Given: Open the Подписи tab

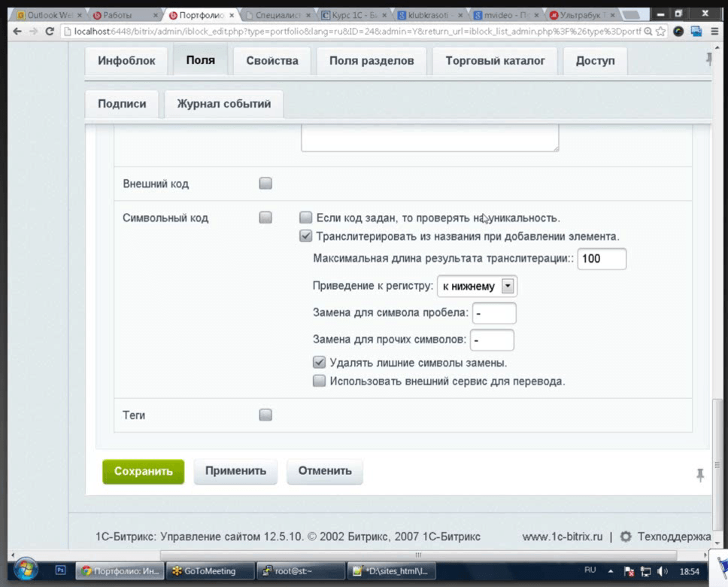Looking at the screenshot, I should click(x=122, y=104).
